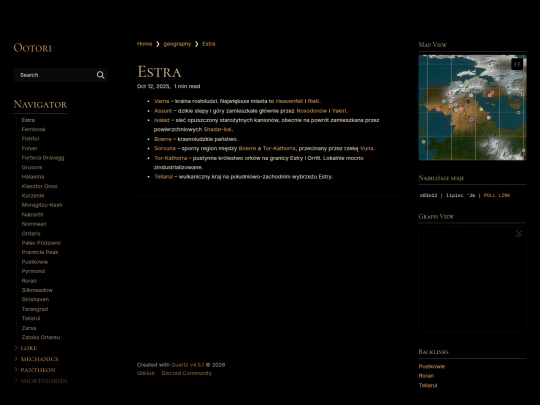This screenshot has height=405, width=540.
Task: Open the Noxodonów link
Action: pos(311,111)
